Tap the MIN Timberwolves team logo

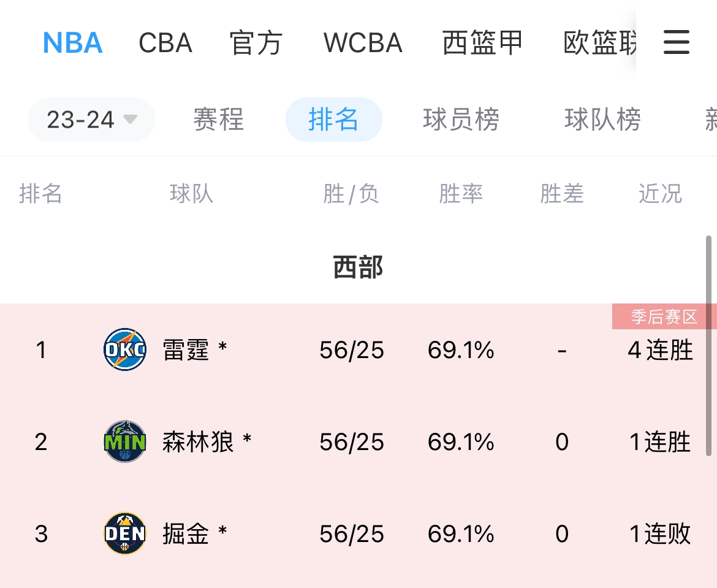pyautogui.click(x=125, y=441)
